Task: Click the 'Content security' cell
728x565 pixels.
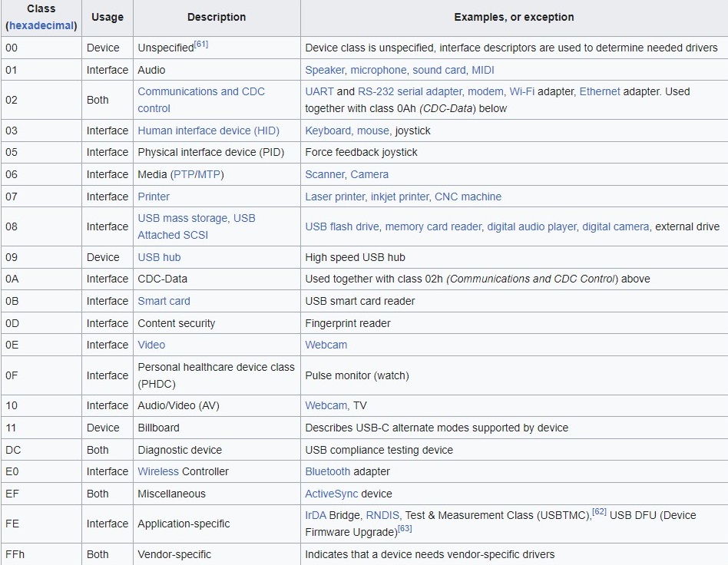Action: [x=217, y=323]
